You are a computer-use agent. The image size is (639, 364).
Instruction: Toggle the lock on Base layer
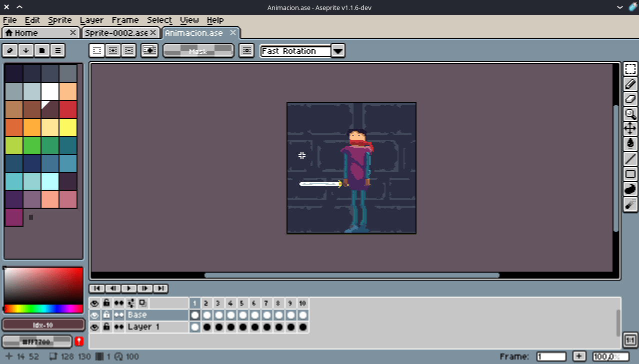pos(106,315)
